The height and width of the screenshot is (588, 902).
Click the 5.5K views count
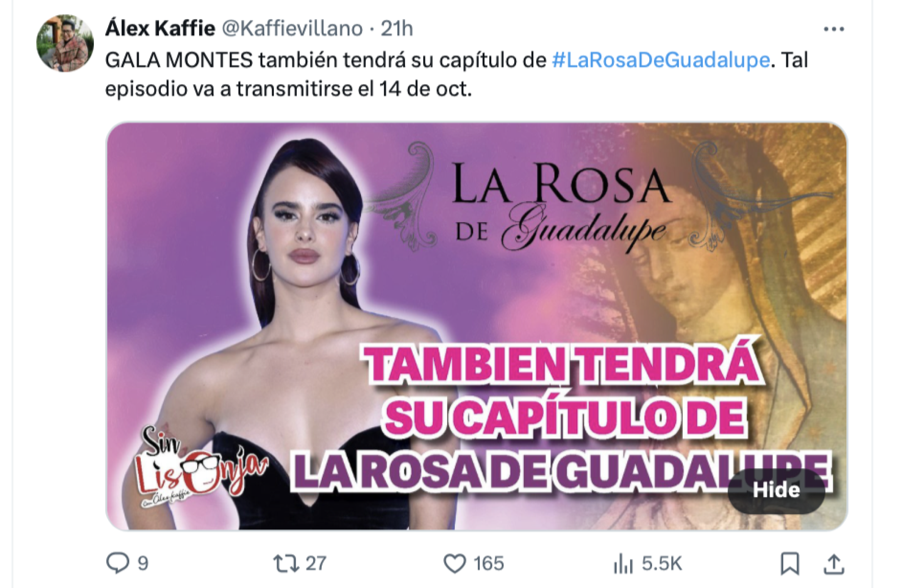tap(661, 563)
